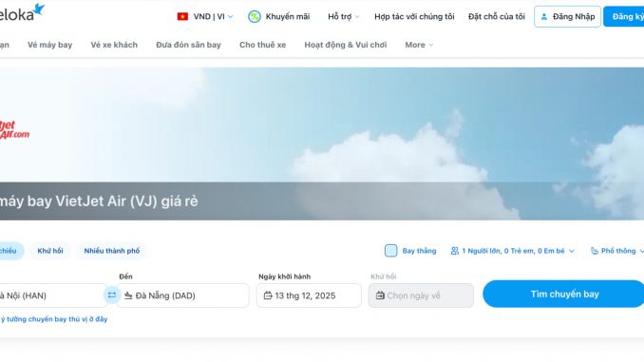Expand the Hỗ trợ menu
The image size is (644, 362).
coord(343,17)
